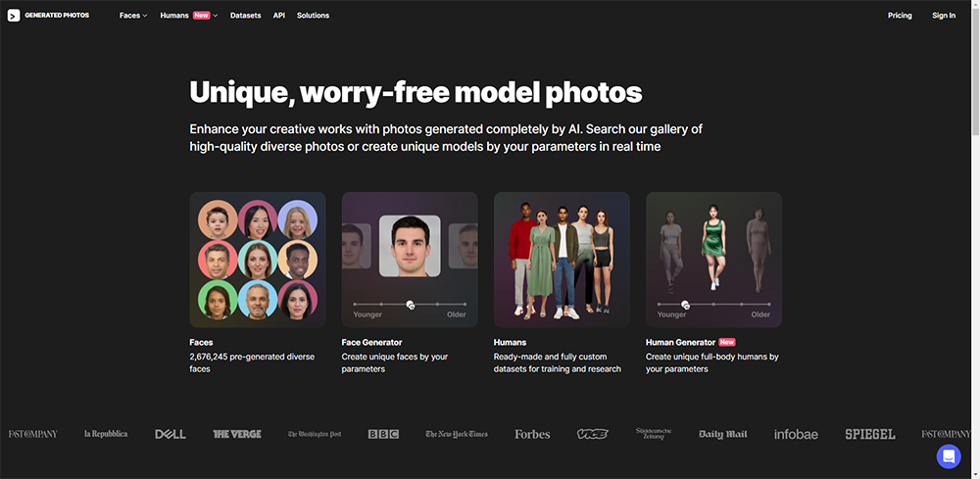Go to the Solutions page
980x479 pixels.
313,16
